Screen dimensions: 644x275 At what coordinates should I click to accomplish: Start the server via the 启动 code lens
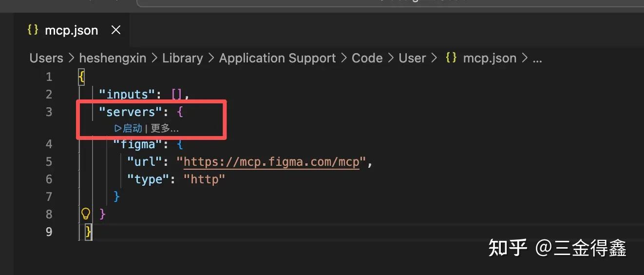pos(128,128)
